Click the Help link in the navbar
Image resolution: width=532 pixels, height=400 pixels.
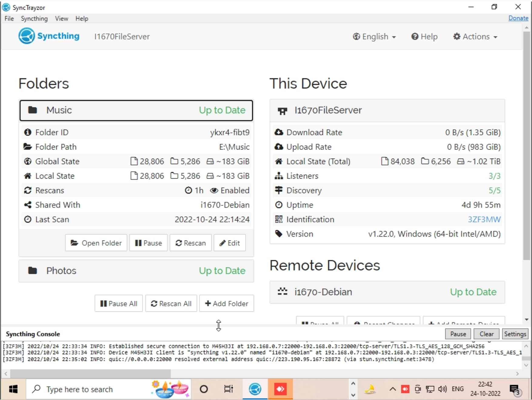click(x=424, y=37)
